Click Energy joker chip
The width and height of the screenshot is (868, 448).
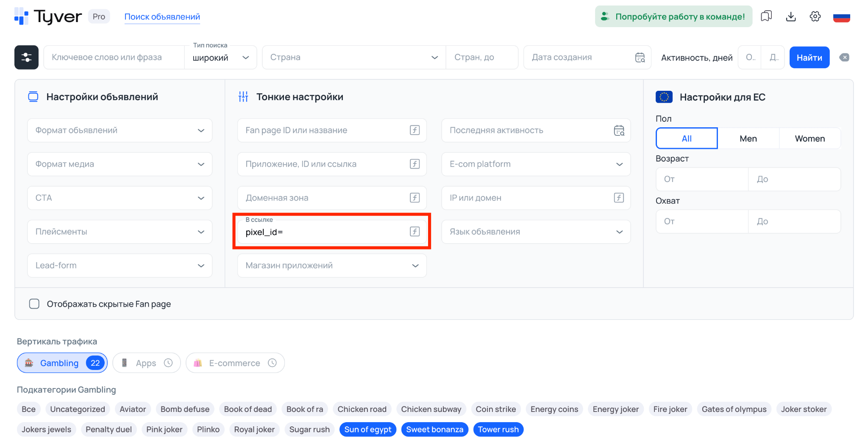(x=615, y=409)
